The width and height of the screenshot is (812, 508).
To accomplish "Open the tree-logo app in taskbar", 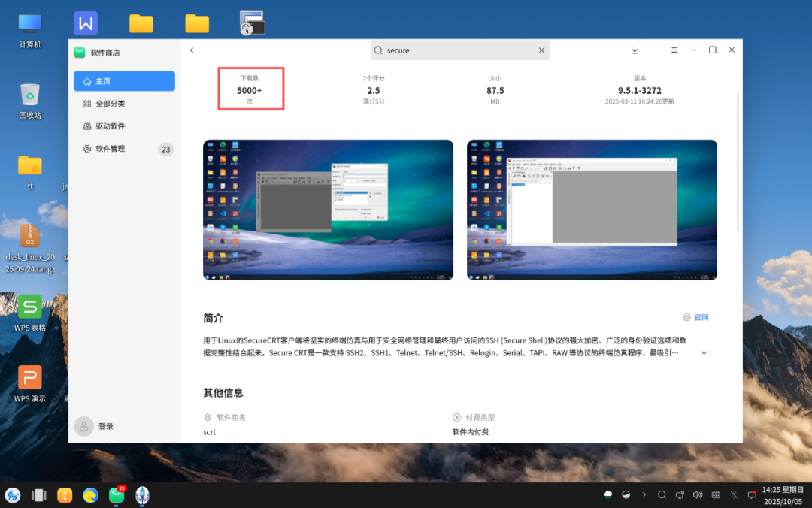I will tap(142, 495).
